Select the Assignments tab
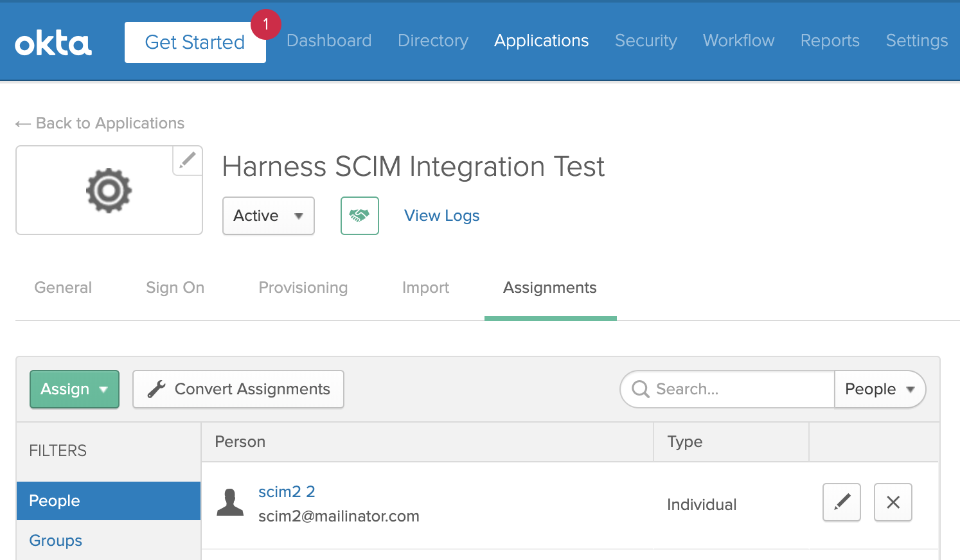 (550, 288)
